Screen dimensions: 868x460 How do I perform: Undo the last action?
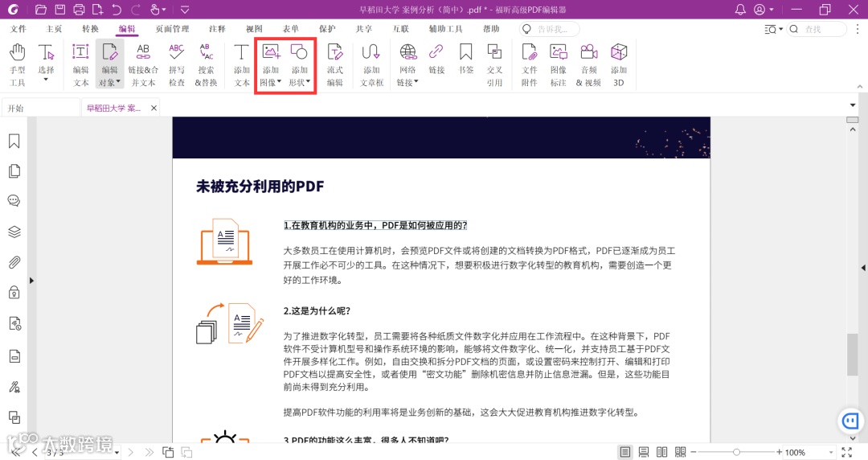pyautogui.click(x=117, y=10)
